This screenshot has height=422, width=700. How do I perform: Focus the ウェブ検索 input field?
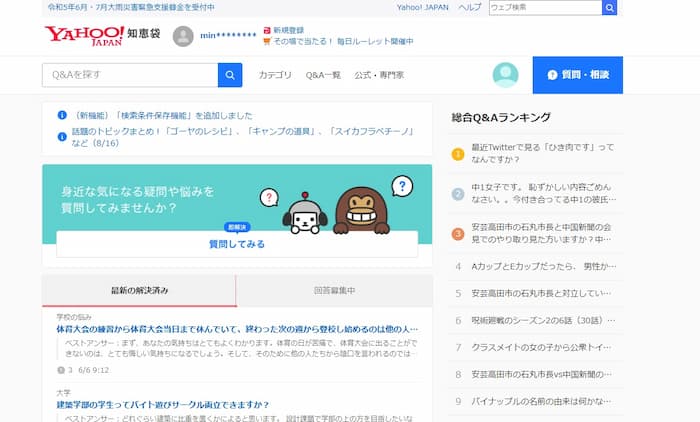click(546, 8)
